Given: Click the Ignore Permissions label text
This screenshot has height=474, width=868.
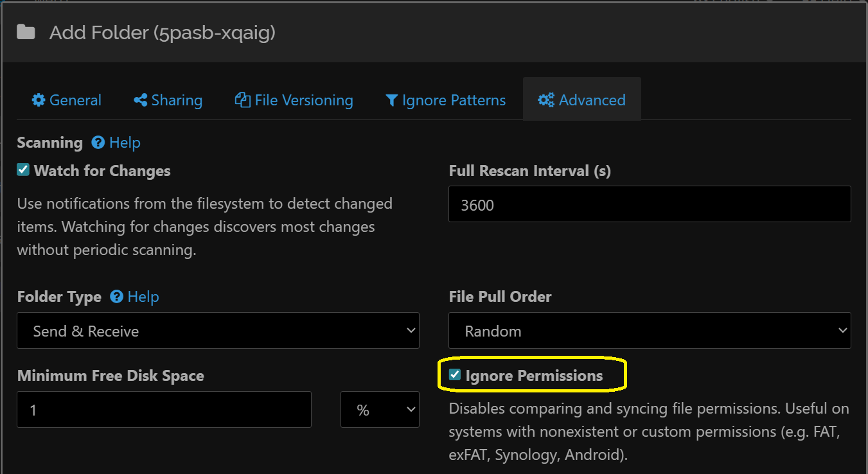Looking at the screenshot, I should 534,376.
